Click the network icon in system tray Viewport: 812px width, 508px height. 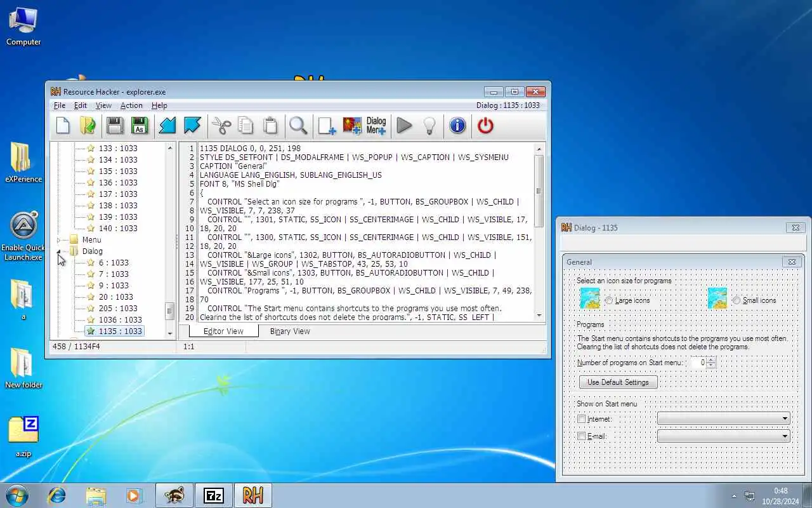[750, 496]
